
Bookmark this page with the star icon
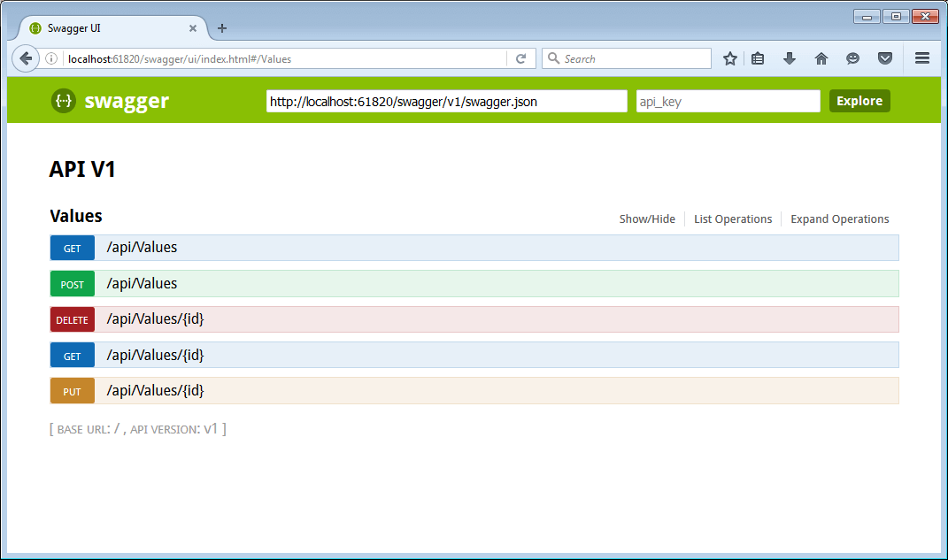click(x=729, y=58)
